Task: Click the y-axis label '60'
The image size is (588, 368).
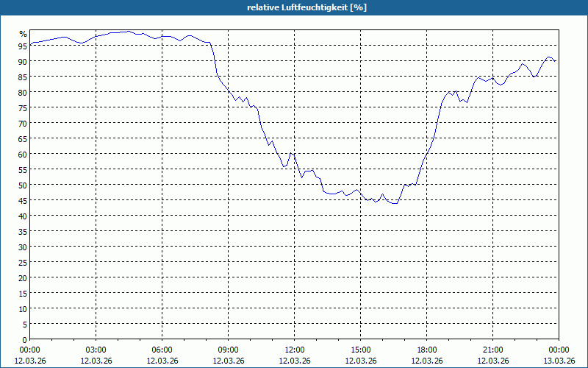Action: tap(23, 154)
